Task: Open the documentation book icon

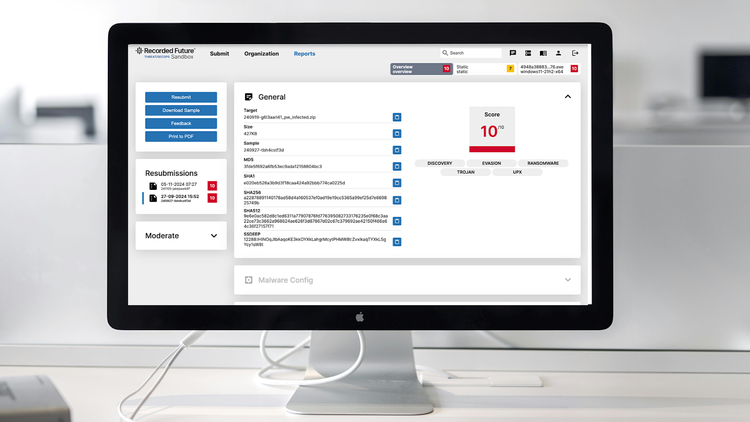Action: click(x=543, y=53)
